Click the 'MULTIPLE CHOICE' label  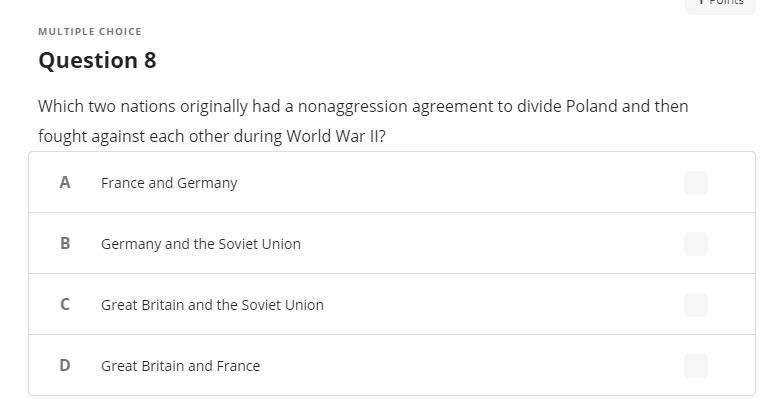[90, 32]
